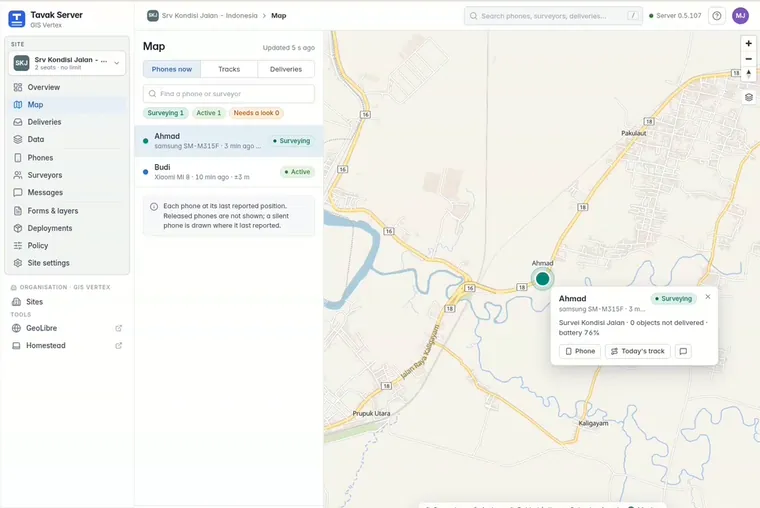
Task: Go to Deployments in sidebar
Action: pyautogui.click(x=67, y=228)
